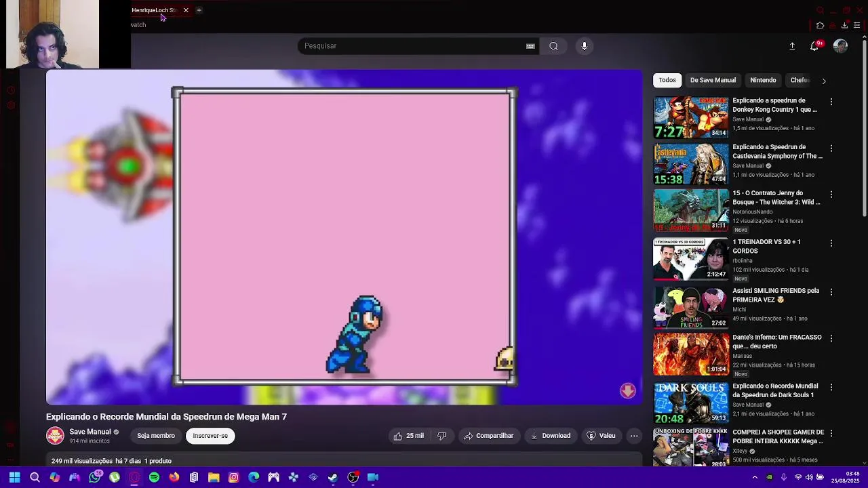Click Seja membro button
This screenshot has height=488, width=868.
pos(156,436)
